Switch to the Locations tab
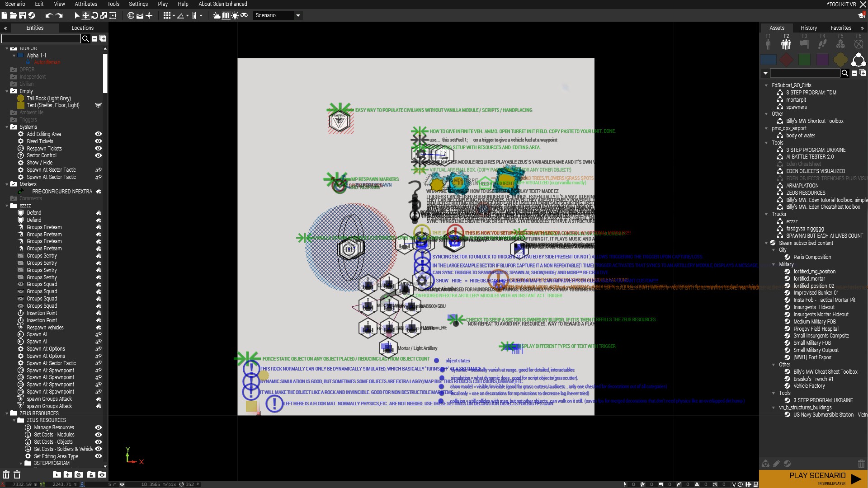The width and height of the screenshot is (868, 488). point(82,28)
